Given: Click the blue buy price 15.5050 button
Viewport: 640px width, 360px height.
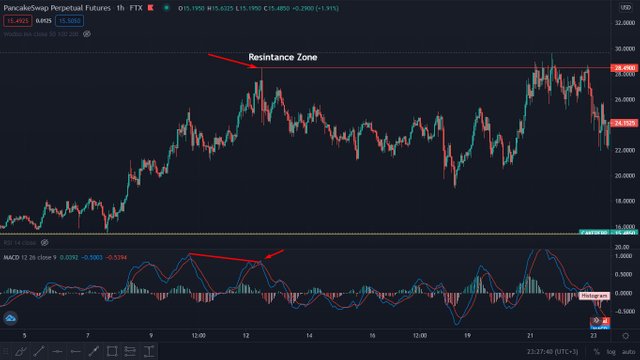Looking at the screenshot, I should (x=69, y=21).
